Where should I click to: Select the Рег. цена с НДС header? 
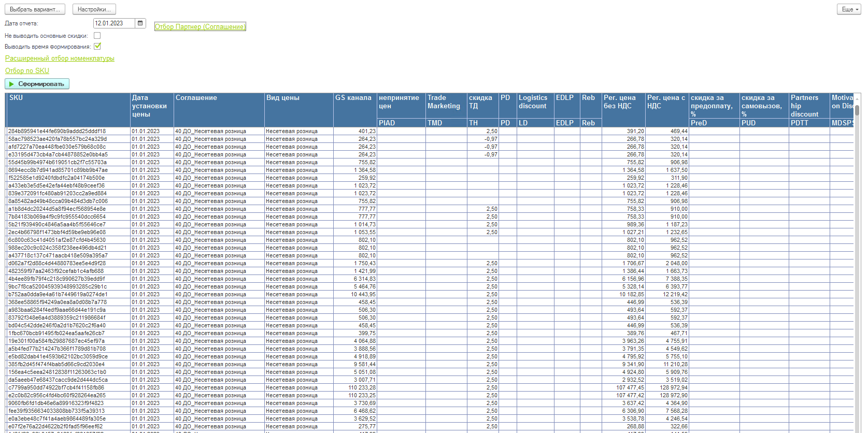tap(667, 110)
